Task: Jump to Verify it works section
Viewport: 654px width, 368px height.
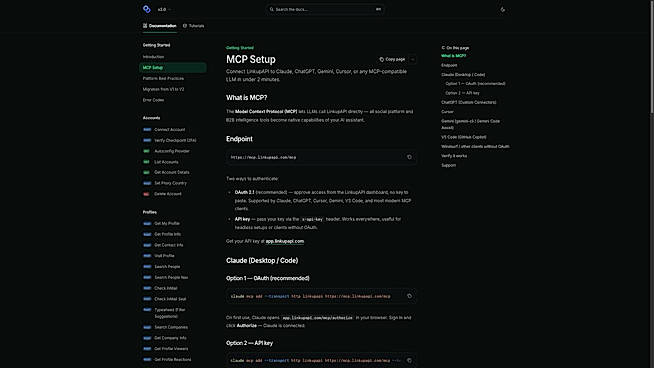Action: (x=454, y=156)
